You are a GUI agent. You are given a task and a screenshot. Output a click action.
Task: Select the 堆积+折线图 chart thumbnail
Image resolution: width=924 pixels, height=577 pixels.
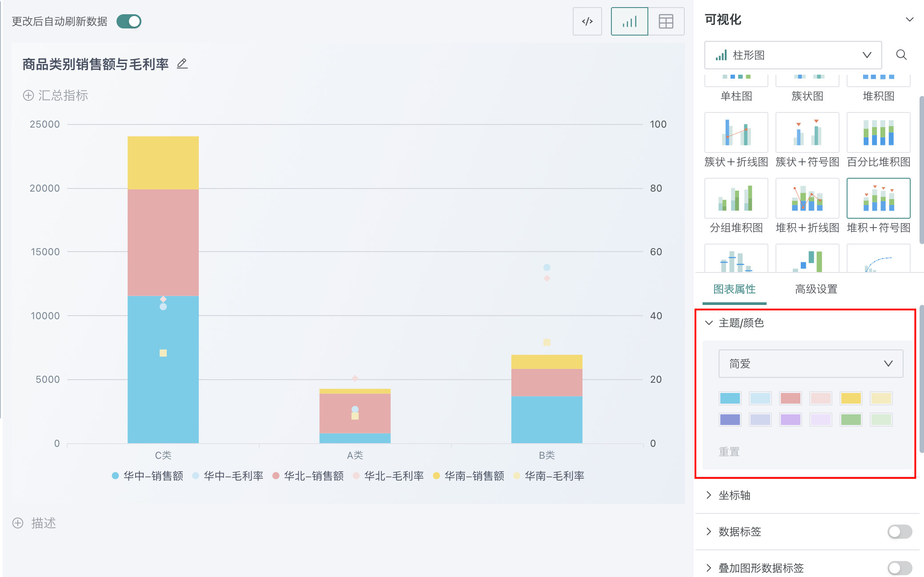coord(807,198)
